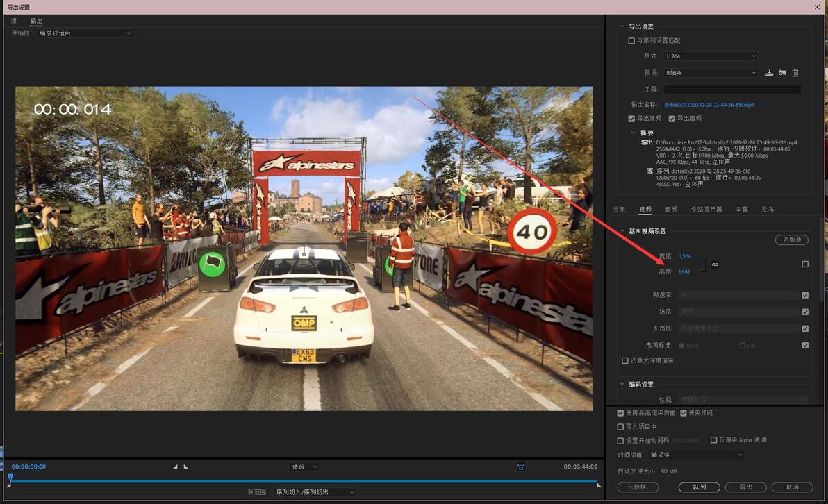Select the NTSC radio button
The image size is (828, 504).
681,346
